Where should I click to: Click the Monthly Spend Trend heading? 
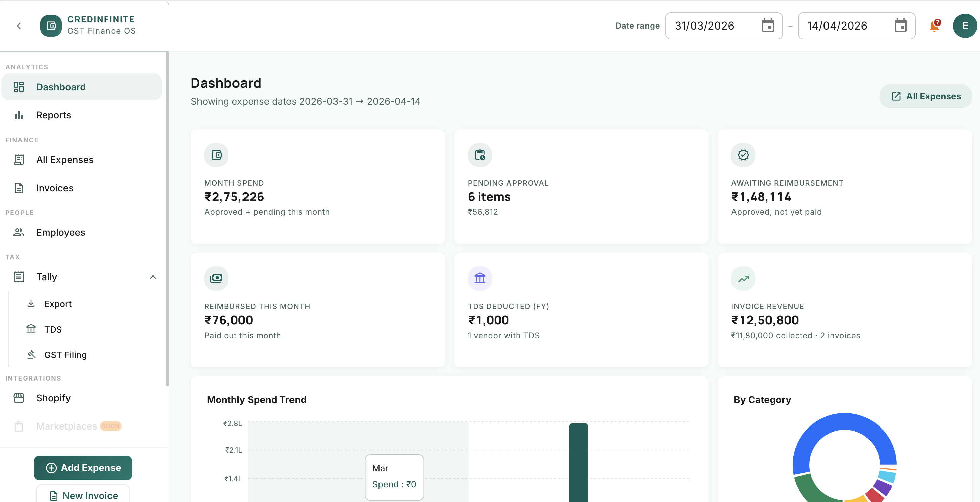256,400
